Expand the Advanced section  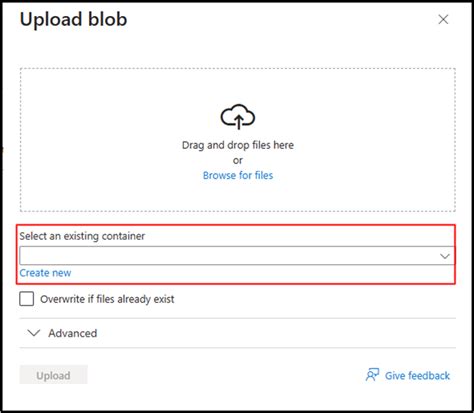click(237, 333)
